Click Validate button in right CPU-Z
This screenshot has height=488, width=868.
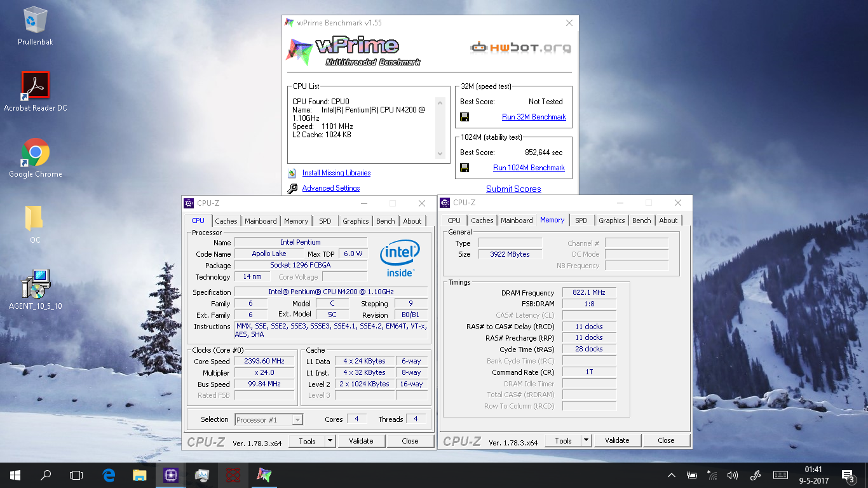[x=618, y=440]
